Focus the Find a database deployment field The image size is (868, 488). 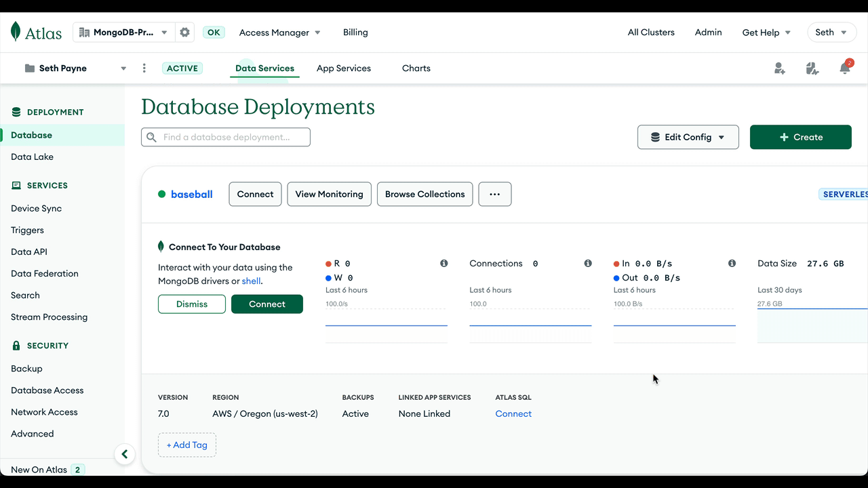(226, 137)
